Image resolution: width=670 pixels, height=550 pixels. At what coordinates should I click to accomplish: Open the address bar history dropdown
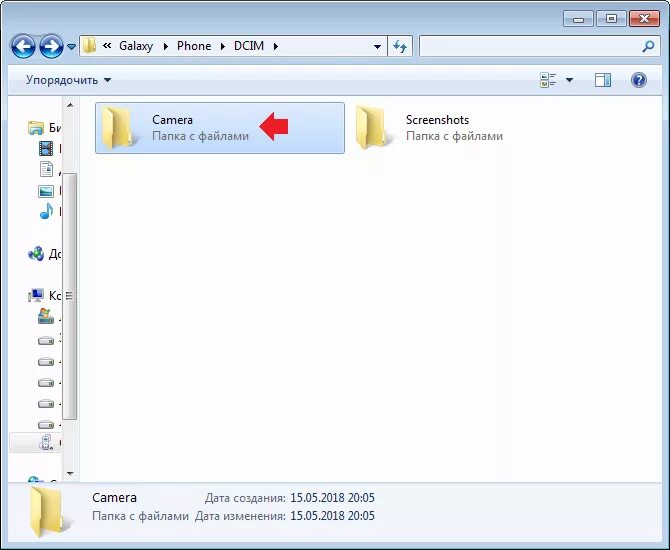[377, 46]
